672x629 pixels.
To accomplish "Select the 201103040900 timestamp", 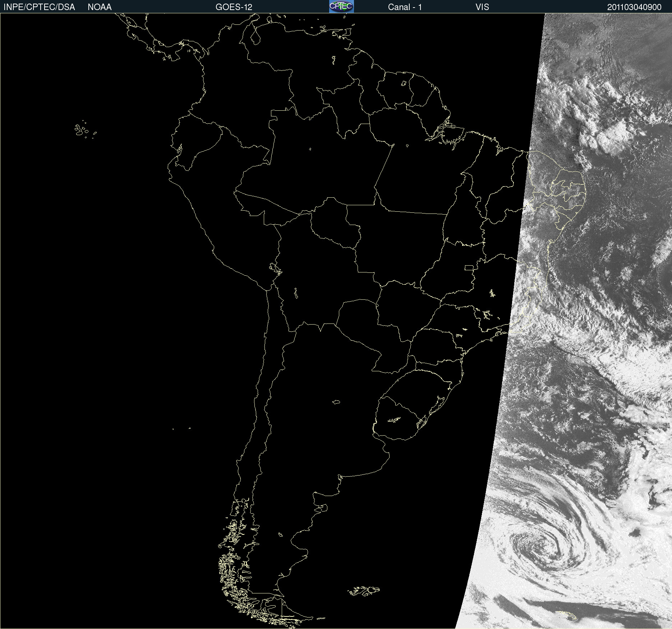I will point(634,7).
